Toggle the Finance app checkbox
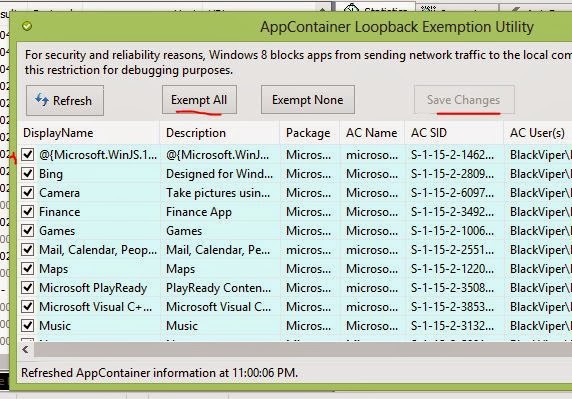572x399 pixels. click(28, 212)
